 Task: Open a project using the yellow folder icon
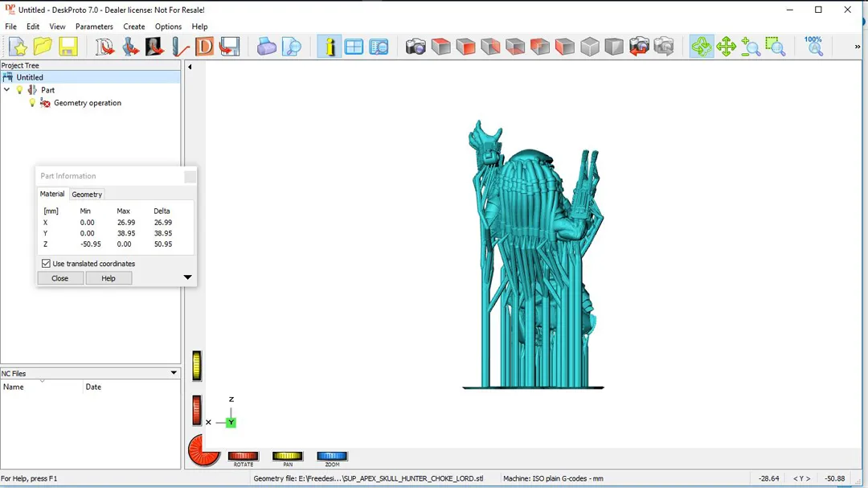pos(43,47)
